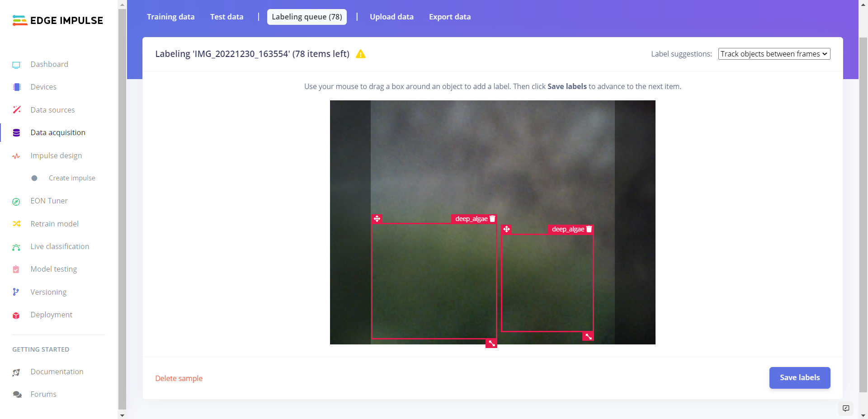Open Documentation in Getting Started
The width and height of the screenshot is (868, 419).
coord(57,372)
